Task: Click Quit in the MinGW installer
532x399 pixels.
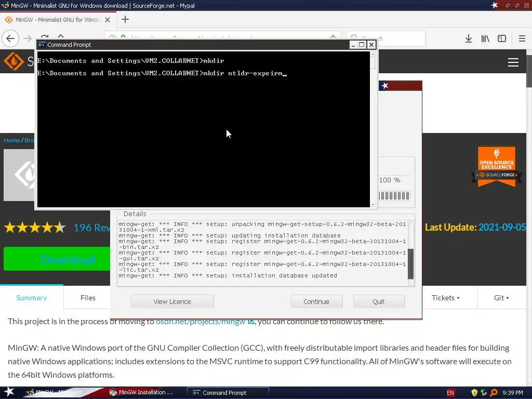Action: click(379, 301)
